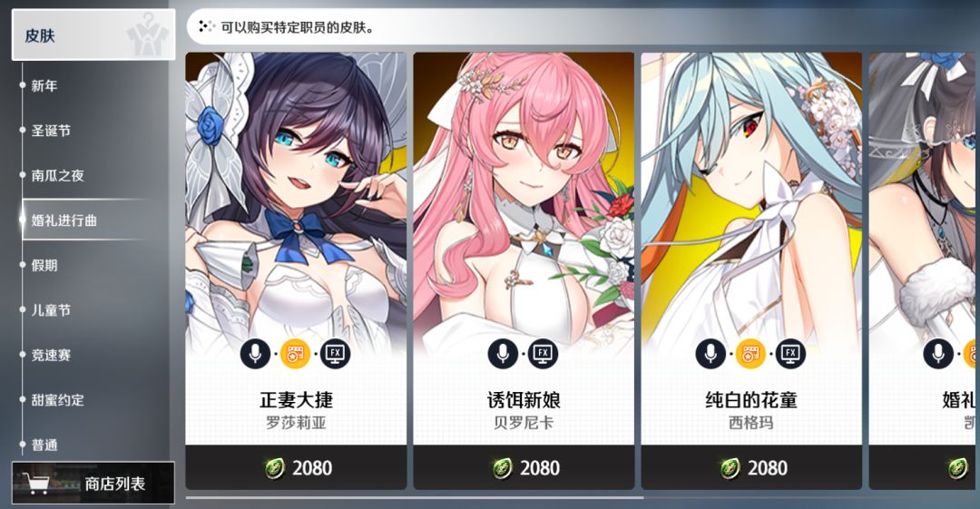
Task: Click the orange event icon on 纯白的花童 card
Action: 750,354
